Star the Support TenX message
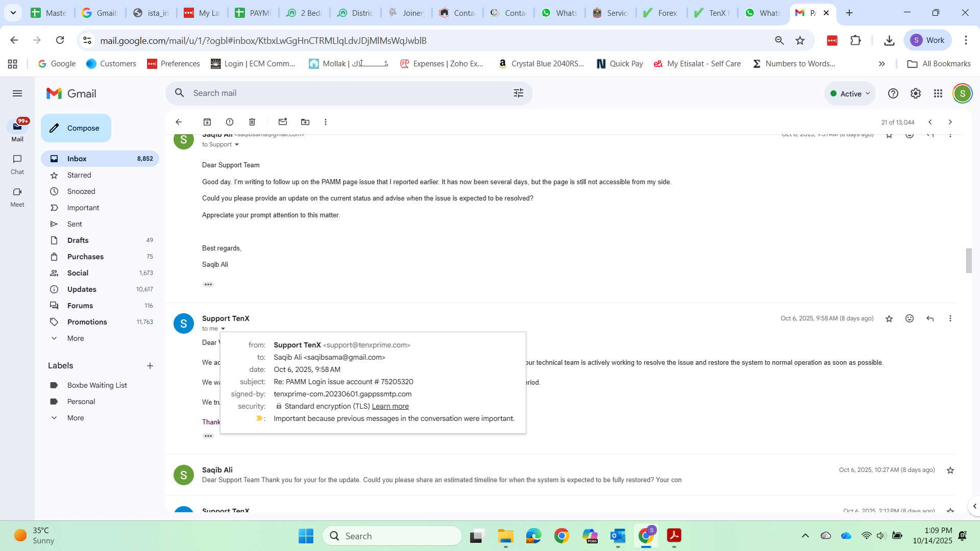Screen dimensions: 980x551 [x=889, y=319]
